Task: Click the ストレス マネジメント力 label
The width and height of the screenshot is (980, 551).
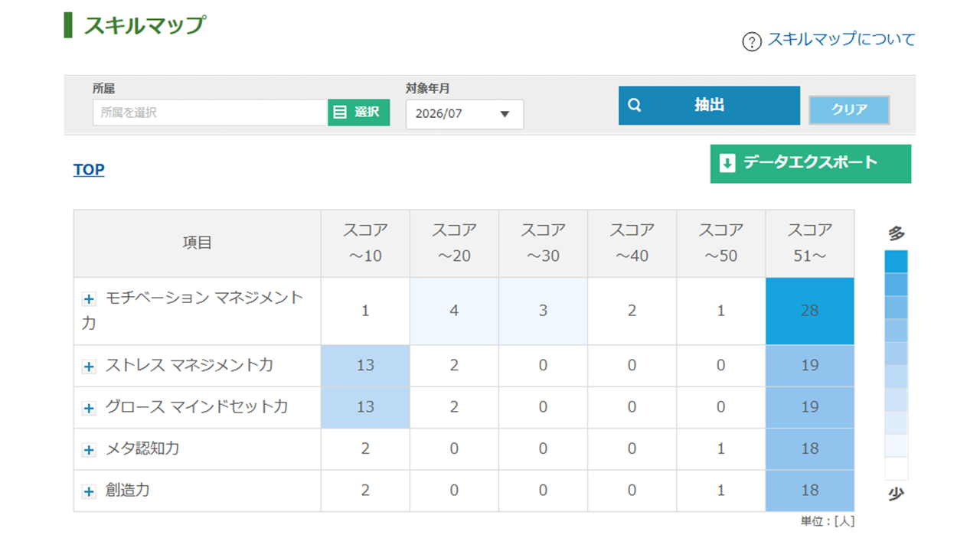Action: click(189, 366)
